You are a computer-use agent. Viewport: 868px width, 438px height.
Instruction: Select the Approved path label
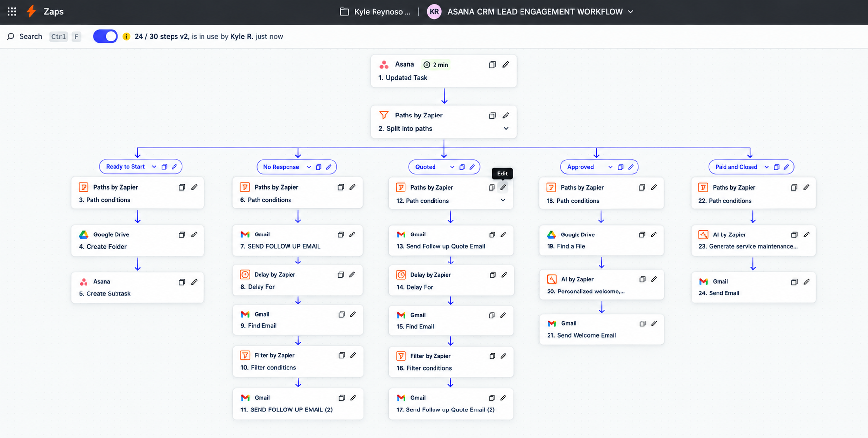pyautogui.click(x=580, y=167)
